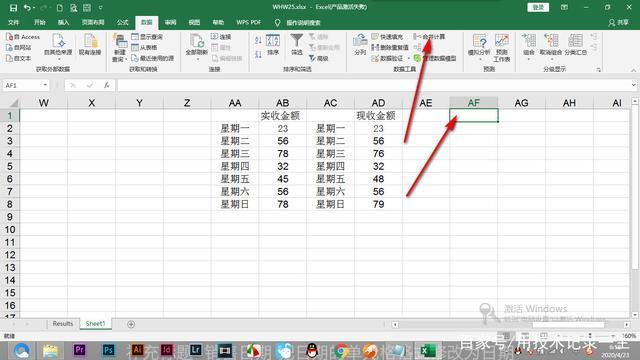Switch to the 视图 (View) tab
This screenshot has width=640, height=360.
click(x=194, y=22)
